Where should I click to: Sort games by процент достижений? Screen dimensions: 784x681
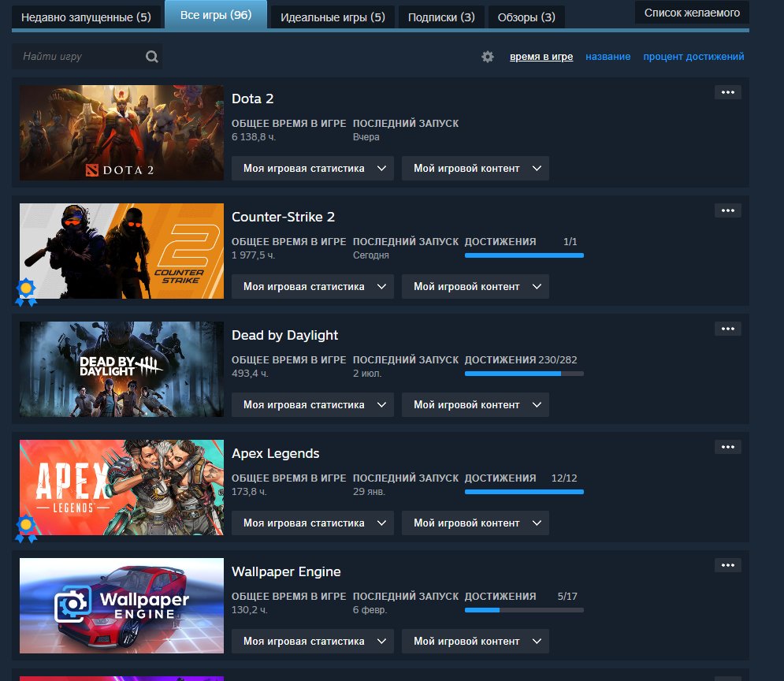(x=693, y=57)
